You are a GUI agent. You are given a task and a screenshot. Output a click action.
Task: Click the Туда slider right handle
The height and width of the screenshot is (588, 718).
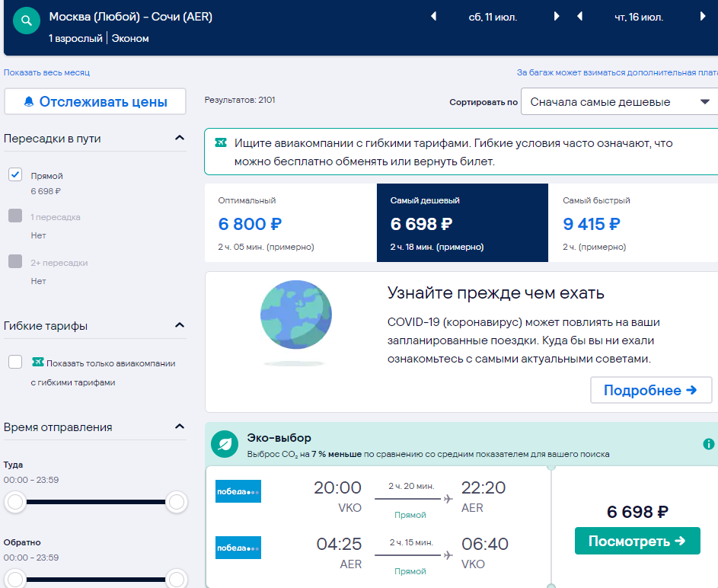click(177, 502)
